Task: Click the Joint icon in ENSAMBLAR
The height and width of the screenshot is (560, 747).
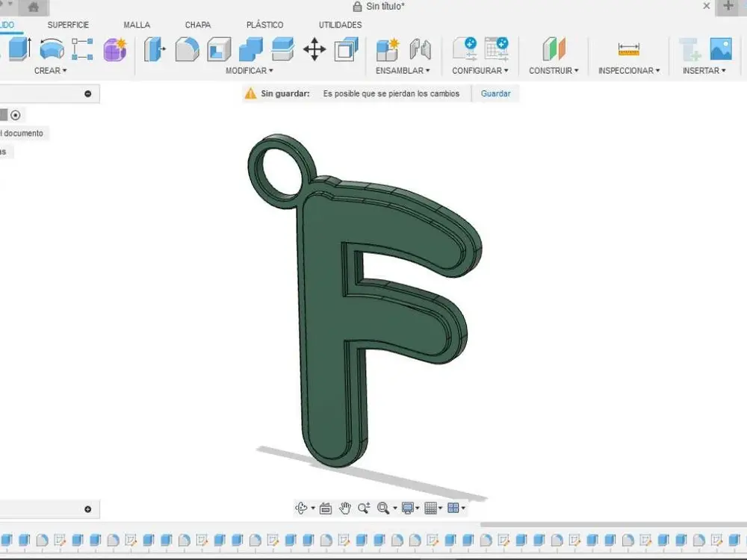Action: tap(420, 49)
